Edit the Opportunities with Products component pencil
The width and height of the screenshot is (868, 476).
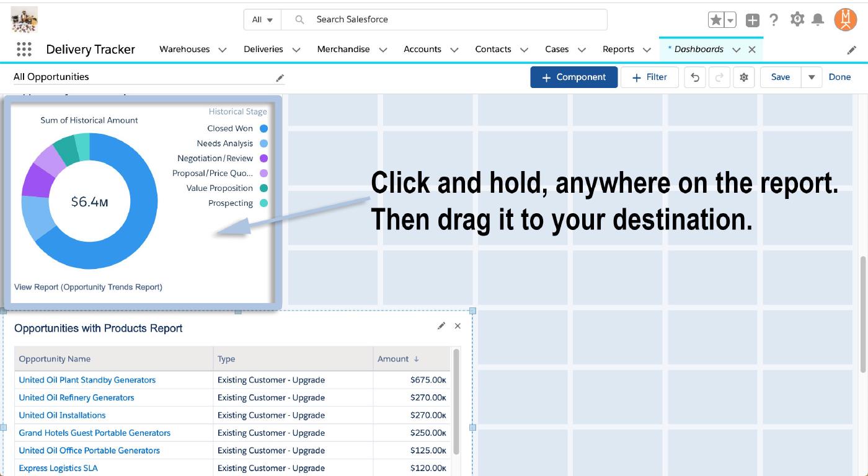click(441, 326)
